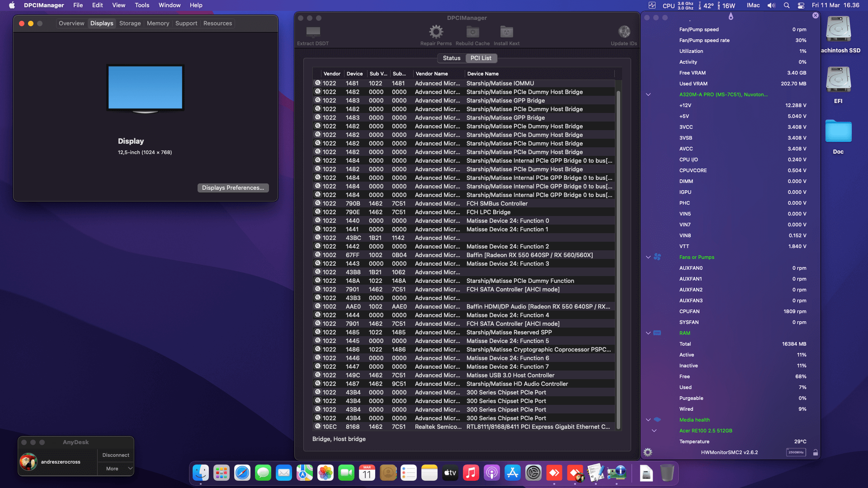Open Music from the Dock

[471, 473]
